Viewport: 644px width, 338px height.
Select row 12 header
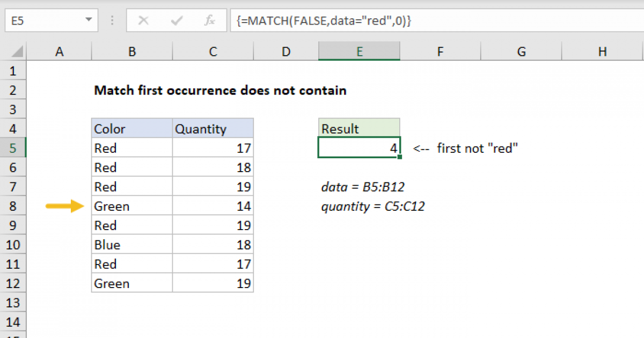click(x=13, y=284)
